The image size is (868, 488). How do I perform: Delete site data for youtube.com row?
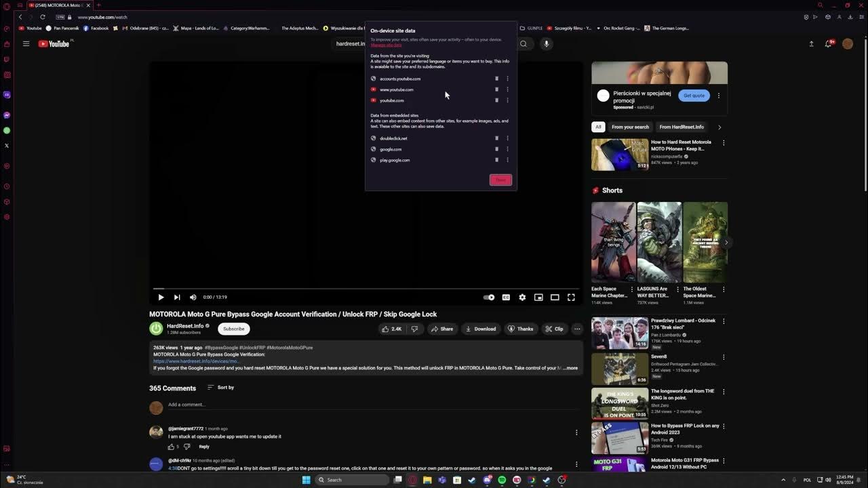496,100
